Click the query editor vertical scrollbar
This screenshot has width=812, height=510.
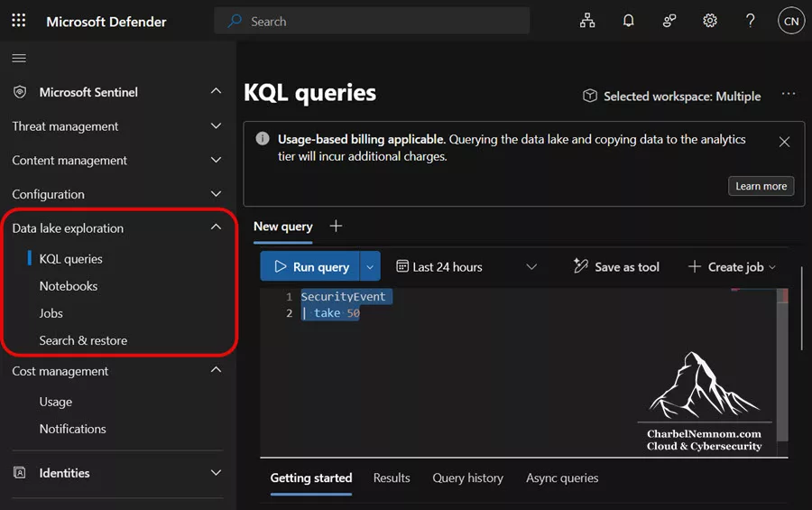click(x=782, y=365)
